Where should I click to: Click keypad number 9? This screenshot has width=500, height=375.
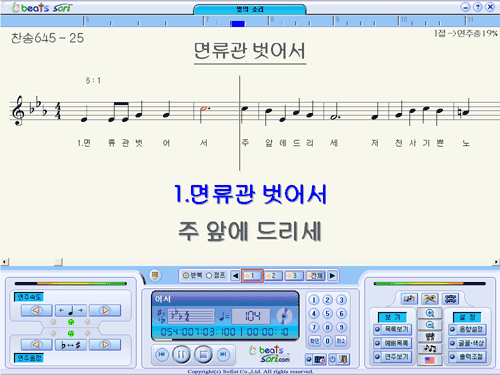click(341, 327)
